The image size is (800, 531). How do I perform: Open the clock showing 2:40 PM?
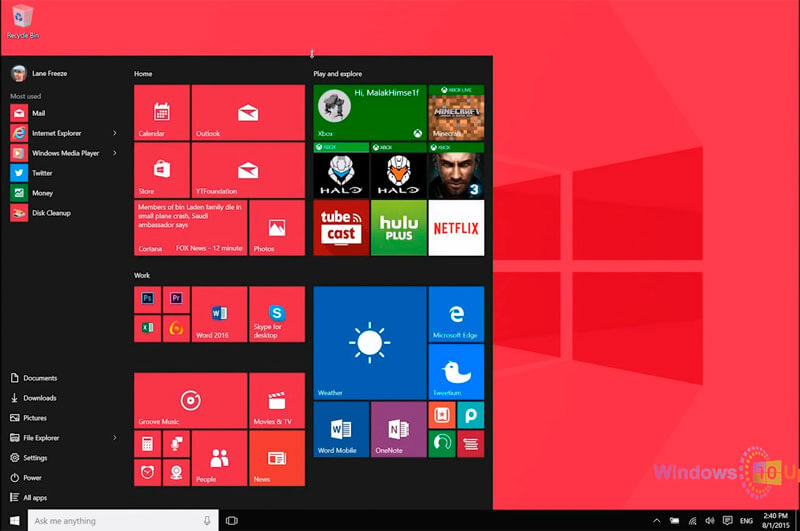coord(776,521)
